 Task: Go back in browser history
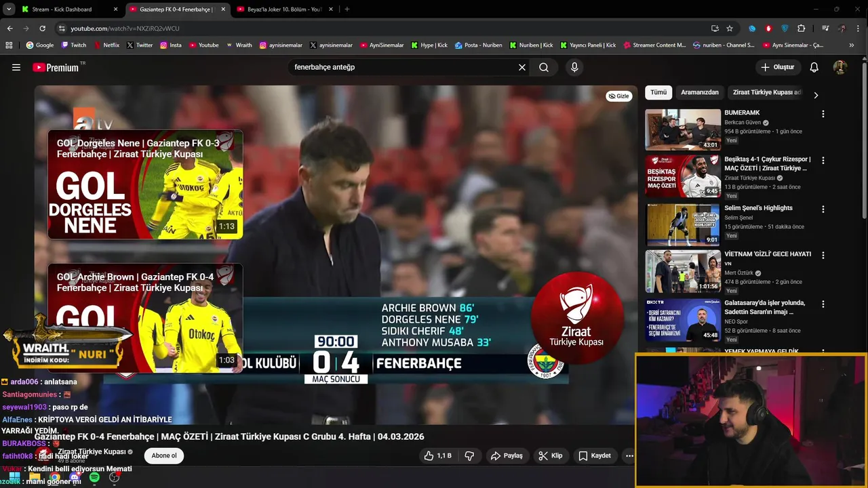click(9, 28)
